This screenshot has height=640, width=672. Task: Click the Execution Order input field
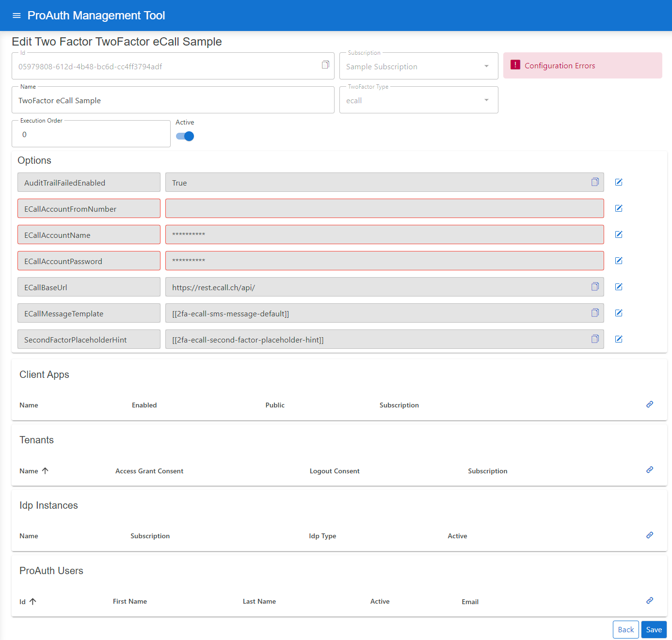click(x=91, y=135)
